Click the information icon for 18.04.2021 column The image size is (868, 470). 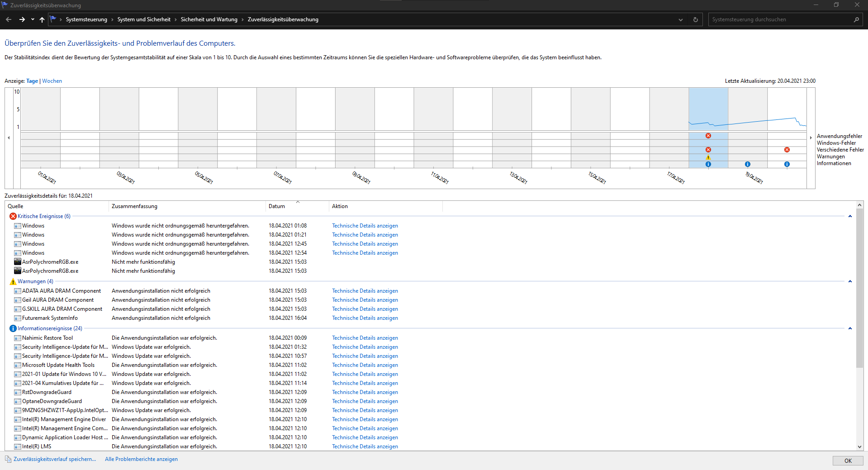(x=708, y=164)
